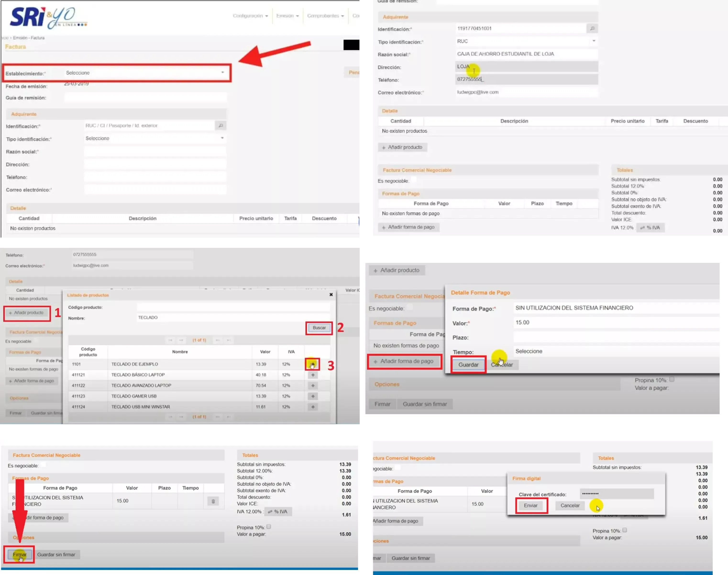Click % IVA button where totals are all 0.00
The width and height of the screenshot is (728, 575).
(650, 228)
